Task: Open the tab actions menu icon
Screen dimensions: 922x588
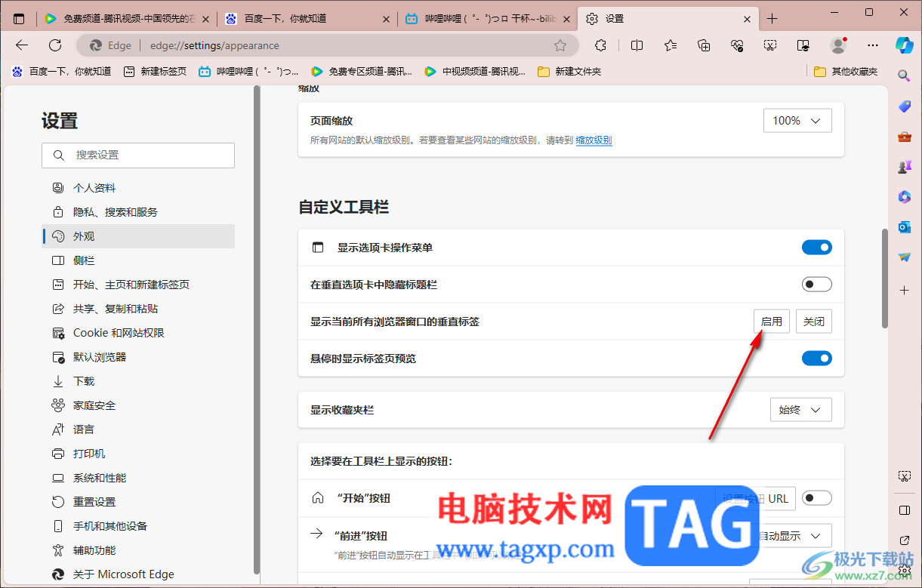Action: click(x=19, y=19)
